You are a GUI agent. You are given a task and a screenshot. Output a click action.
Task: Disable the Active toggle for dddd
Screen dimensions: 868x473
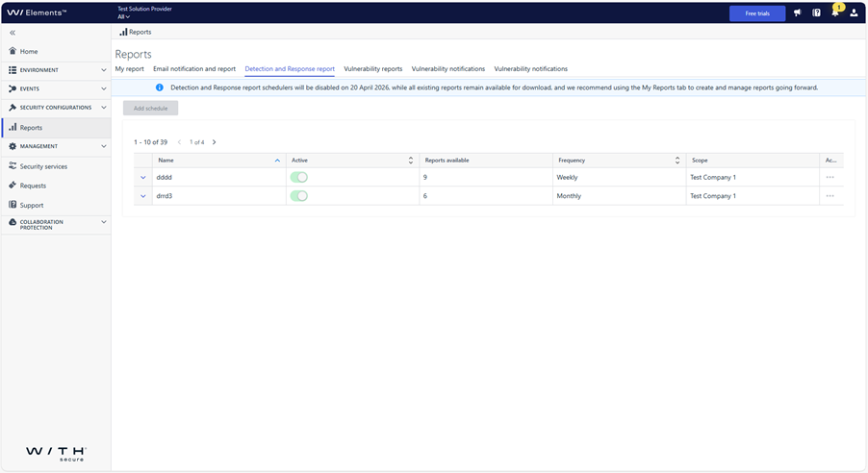(299, 177)
